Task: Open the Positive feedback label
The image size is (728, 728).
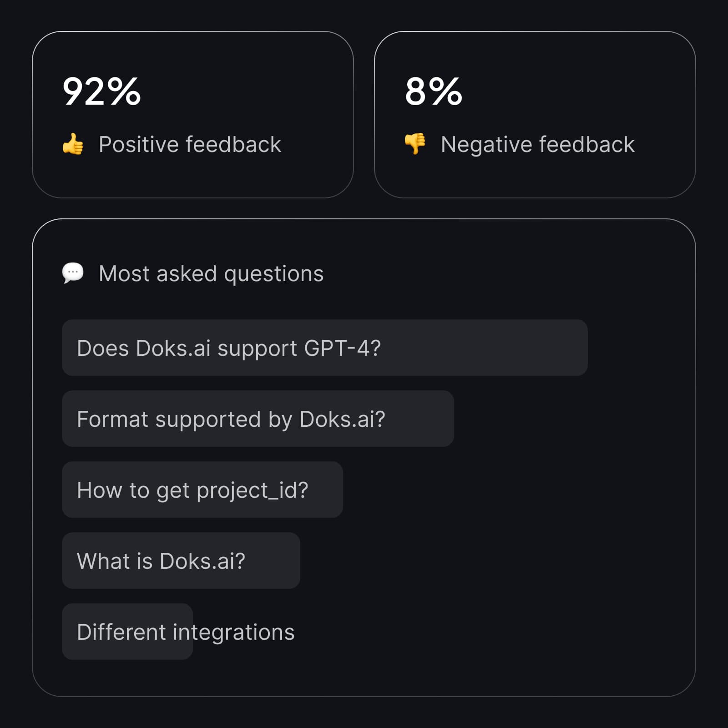Action: [x=190, y=145]
